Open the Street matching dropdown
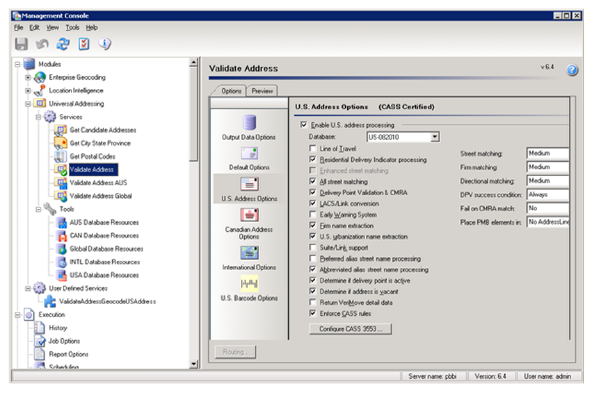This screenshot has height=396, width=593. pyautogui.click(x=548, y=153)
